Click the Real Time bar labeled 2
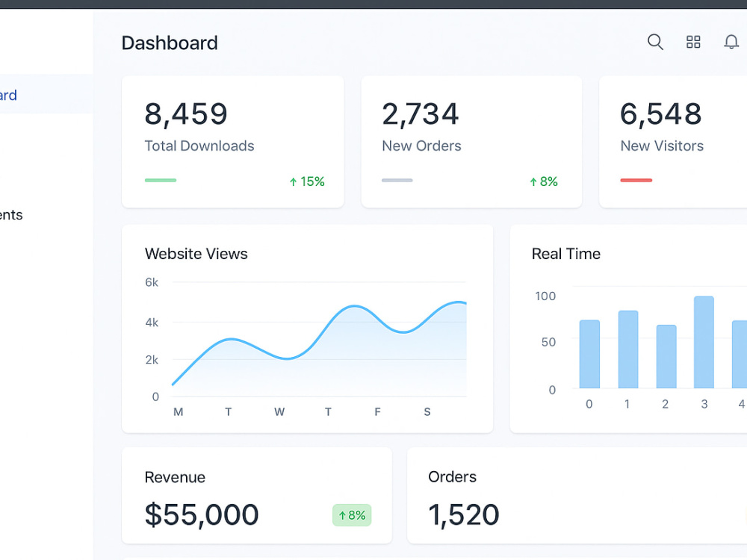Screen dimensions: 747x560 tap(666, 356)
